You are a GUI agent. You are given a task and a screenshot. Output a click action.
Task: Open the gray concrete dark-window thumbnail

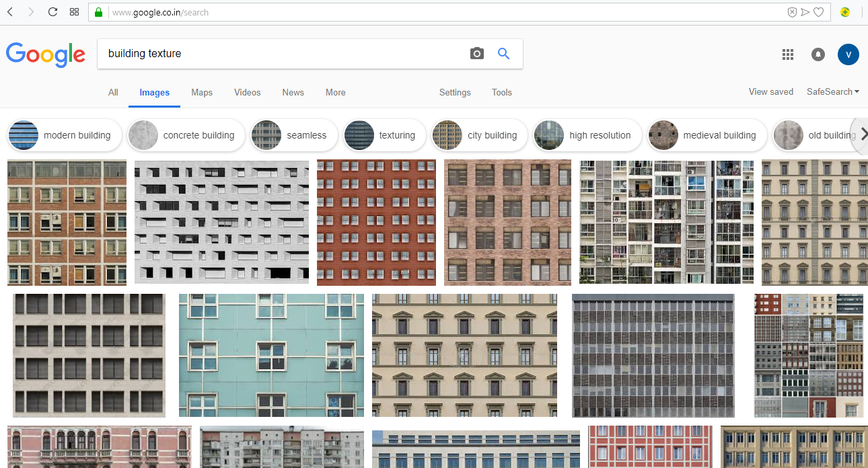point(89,356)
